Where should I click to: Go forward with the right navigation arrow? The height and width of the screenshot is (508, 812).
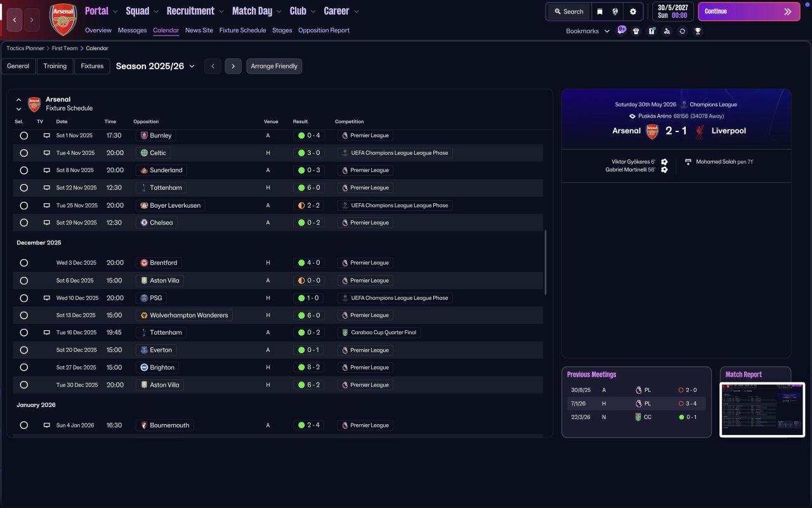pyautogui.click(x=32, y=20)
